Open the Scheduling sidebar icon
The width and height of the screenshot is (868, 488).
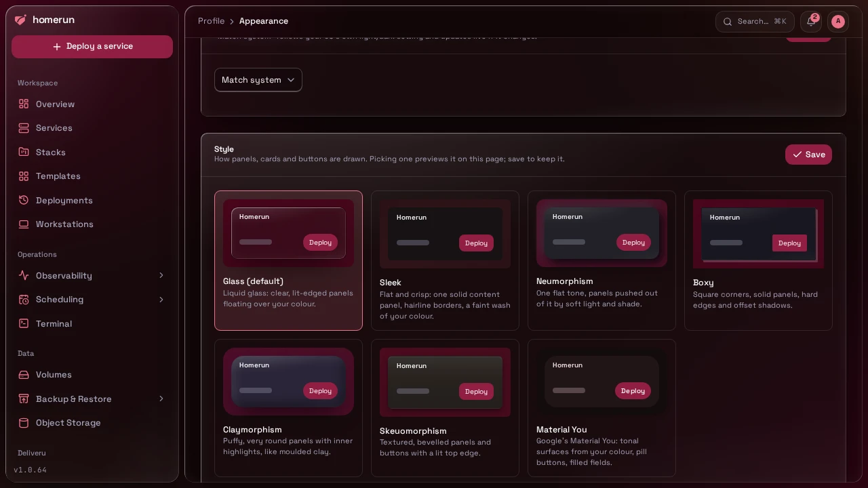(x=24, y=300)
